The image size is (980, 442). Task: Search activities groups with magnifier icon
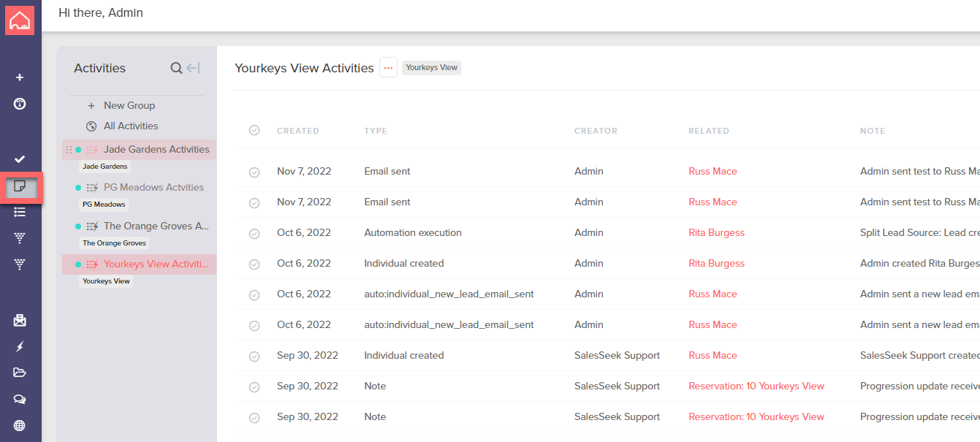click(176, 68)
